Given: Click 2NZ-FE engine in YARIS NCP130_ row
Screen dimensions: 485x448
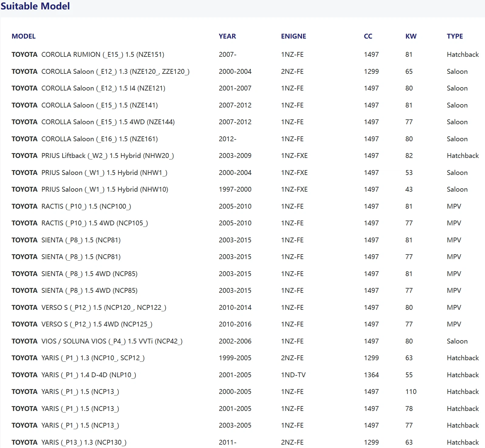Looking at the screenshot, I should (x=292, y=443).
